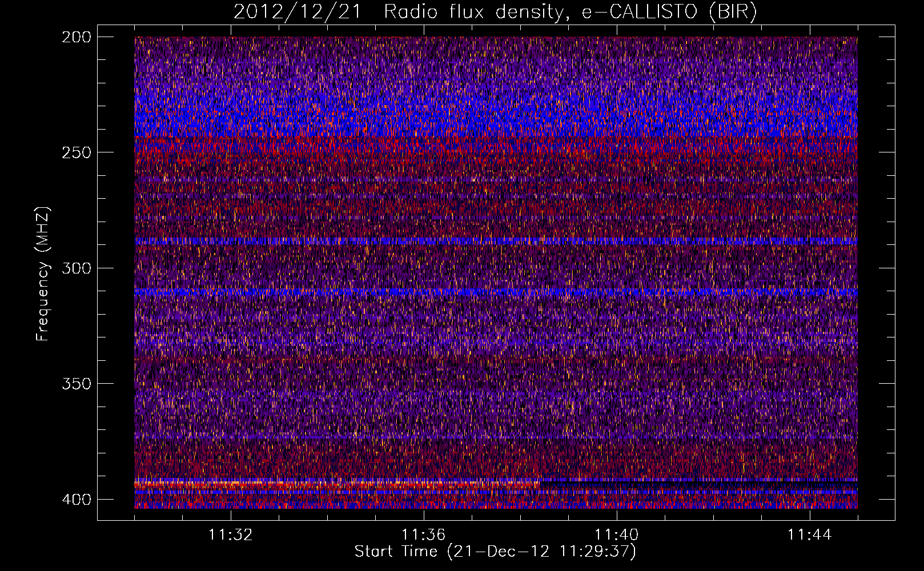Image resolution: width=924 pixels, height=571 pixels.
Task: Click the 11:44 time tick label
Action: pyautogui.click(x=810, y=535)
